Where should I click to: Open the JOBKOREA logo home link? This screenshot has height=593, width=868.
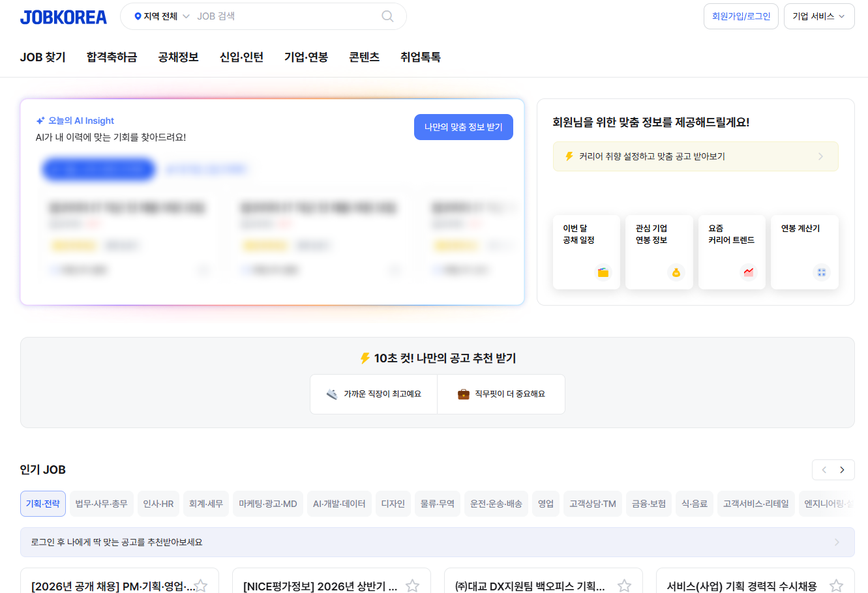(x=63, y=17)
